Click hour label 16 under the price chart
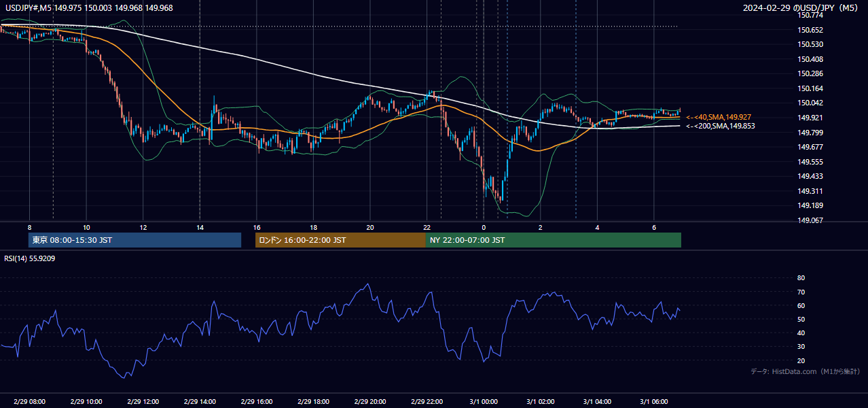This screenshot has height=408, width=868. pyautogui.click(x=256, y=227)
